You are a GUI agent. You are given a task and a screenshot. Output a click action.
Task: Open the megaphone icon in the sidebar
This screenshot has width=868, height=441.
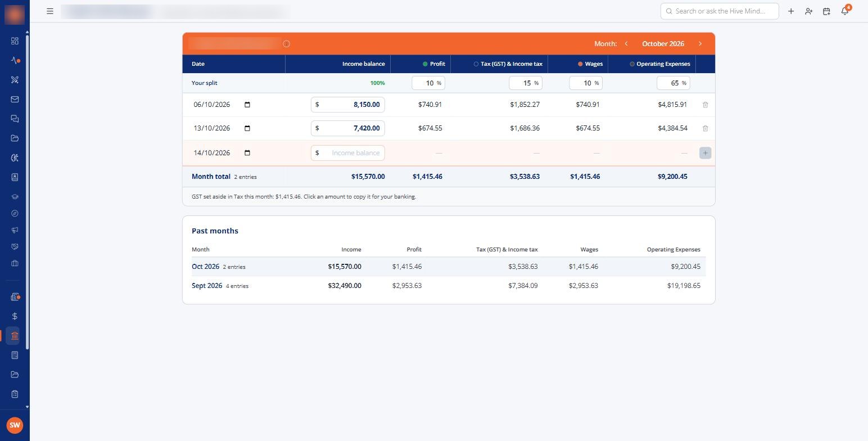(x=15, y=230)
